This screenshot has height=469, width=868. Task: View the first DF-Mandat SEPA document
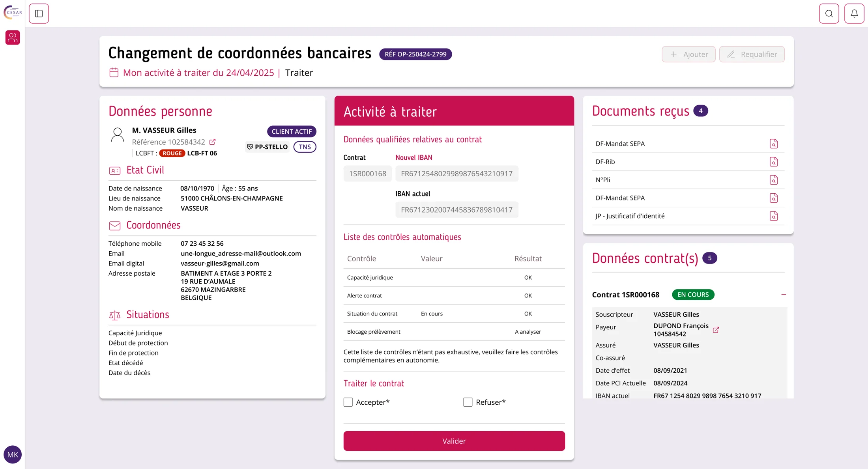click(774, 144)
